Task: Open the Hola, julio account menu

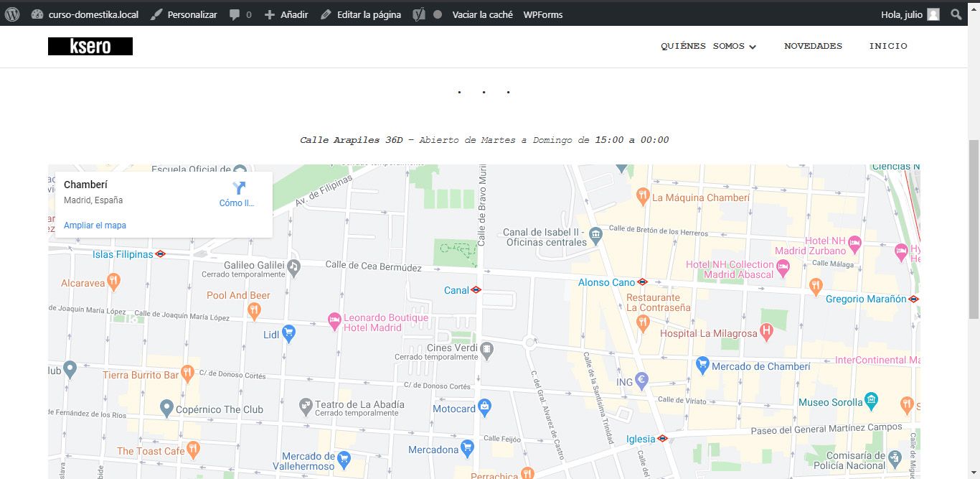Action: [x=910, y=14]
